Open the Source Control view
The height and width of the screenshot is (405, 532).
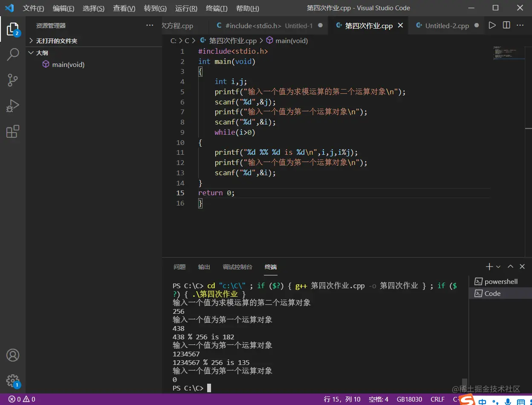(13, 80)
